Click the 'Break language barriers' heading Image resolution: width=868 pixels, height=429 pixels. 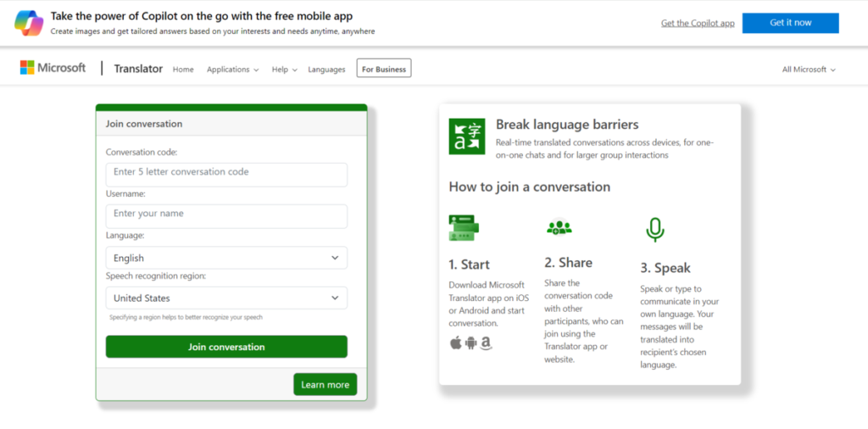point(567,125)
